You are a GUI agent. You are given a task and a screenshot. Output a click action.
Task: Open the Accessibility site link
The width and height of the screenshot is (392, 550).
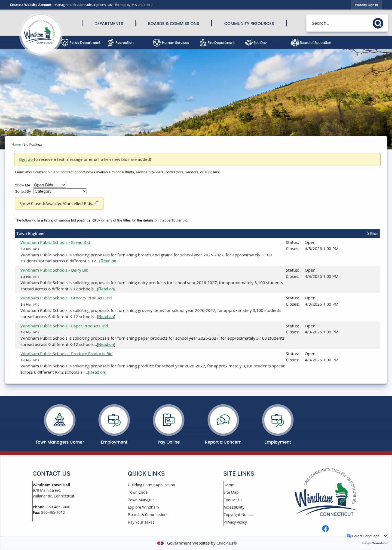click(234, 507)
